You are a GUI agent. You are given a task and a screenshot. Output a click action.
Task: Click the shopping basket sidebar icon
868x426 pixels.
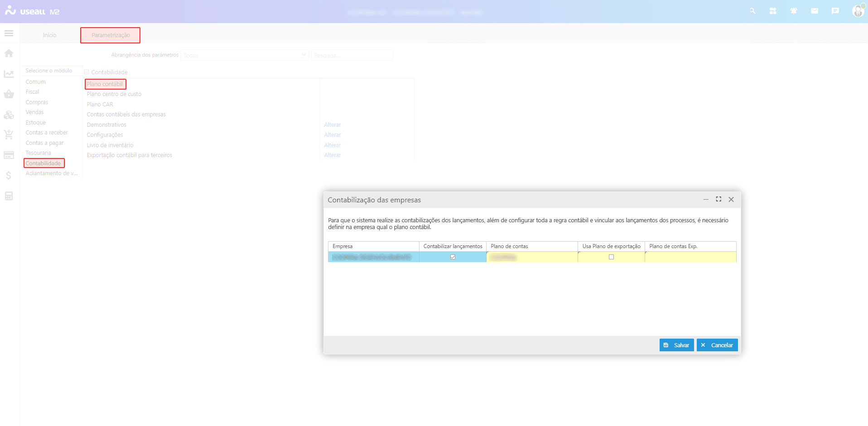(9, 94)
